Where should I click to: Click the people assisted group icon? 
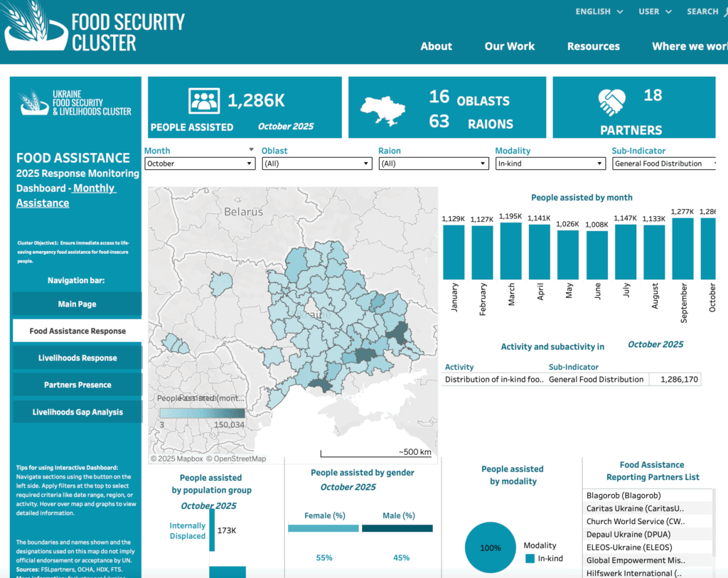click(x=204, y=100)
